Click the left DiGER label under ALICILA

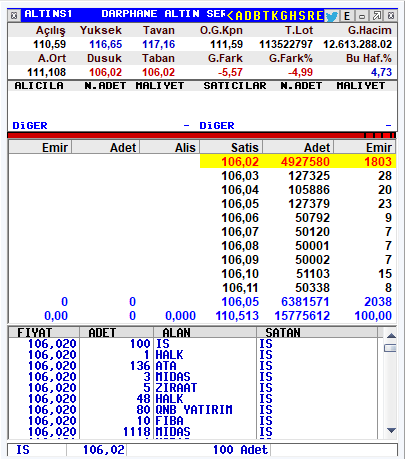[30, 126]
